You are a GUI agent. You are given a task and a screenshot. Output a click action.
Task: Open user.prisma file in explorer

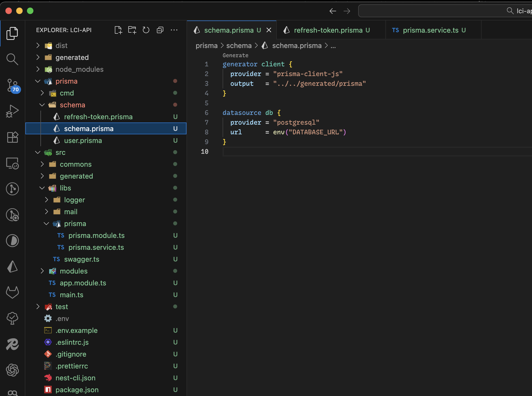tap(83, 141)
